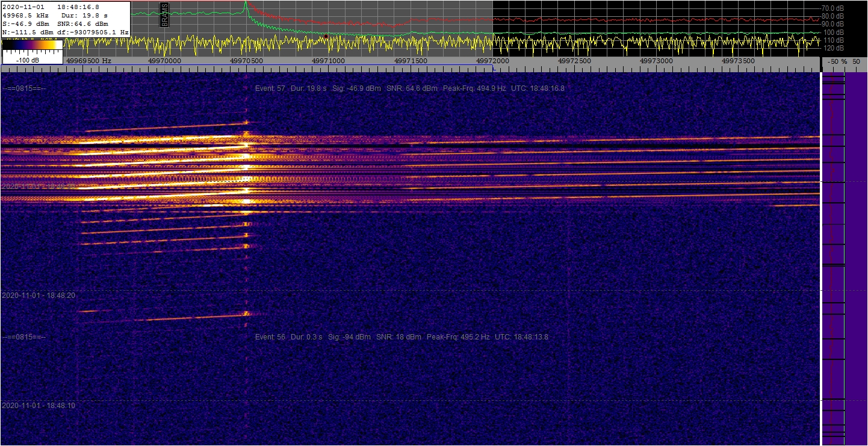This screenshot has height=446, width=868.
Task: Click the 49969500 Hz frequency axis label
Action: pos(88,61)
